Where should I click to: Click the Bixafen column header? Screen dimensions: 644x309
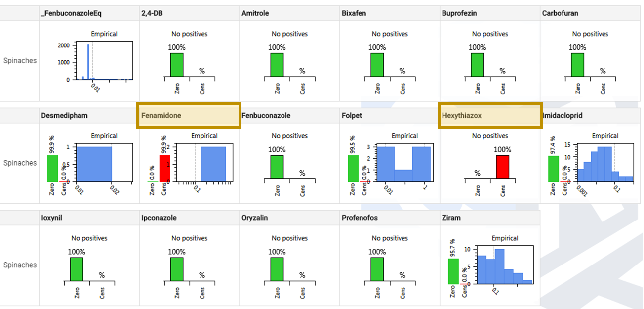[x=354, y=13]
